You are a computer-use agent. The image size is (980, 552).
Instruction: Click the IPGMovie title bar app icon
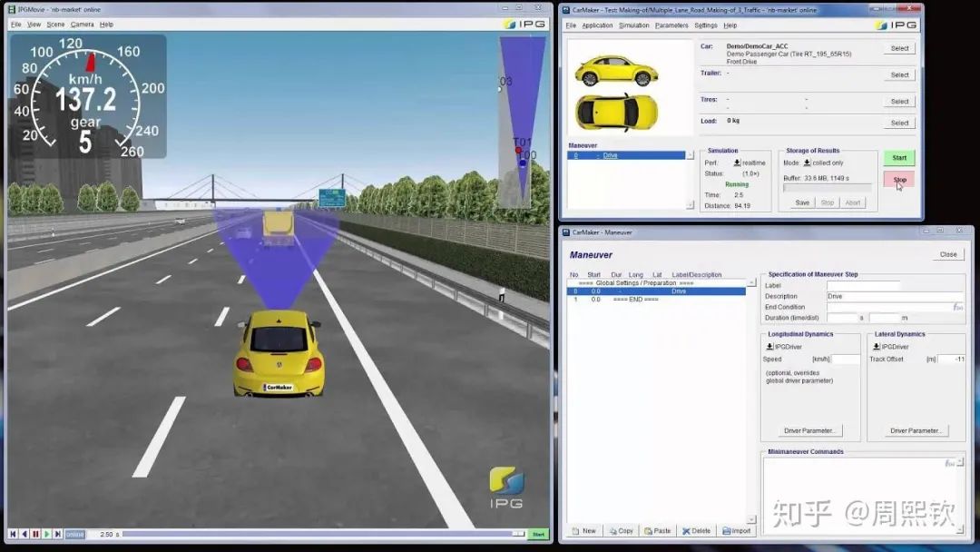click(11, 9)
